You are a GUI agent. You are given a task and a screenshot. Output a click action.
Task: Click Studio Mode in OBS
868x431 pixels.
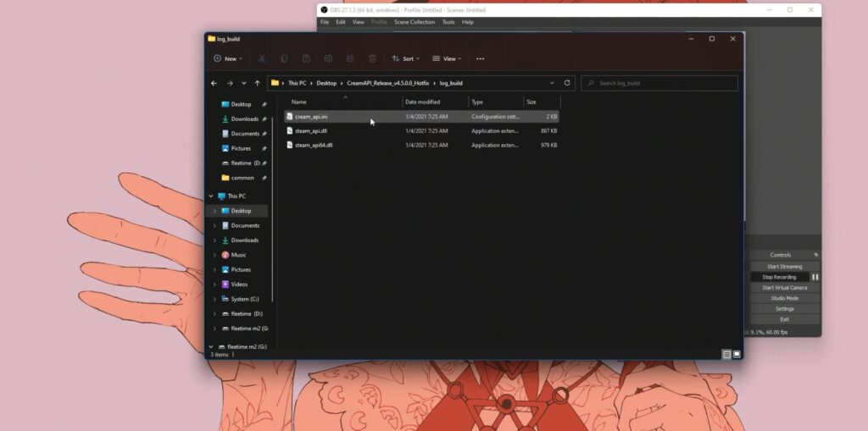coord(784,298)
